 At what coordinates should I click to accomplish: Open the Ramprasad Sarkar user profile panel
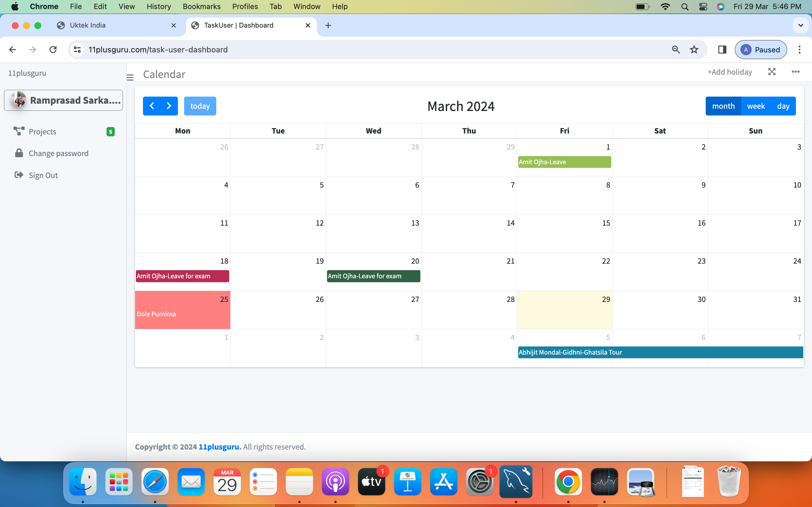click(x=63, y=100)
